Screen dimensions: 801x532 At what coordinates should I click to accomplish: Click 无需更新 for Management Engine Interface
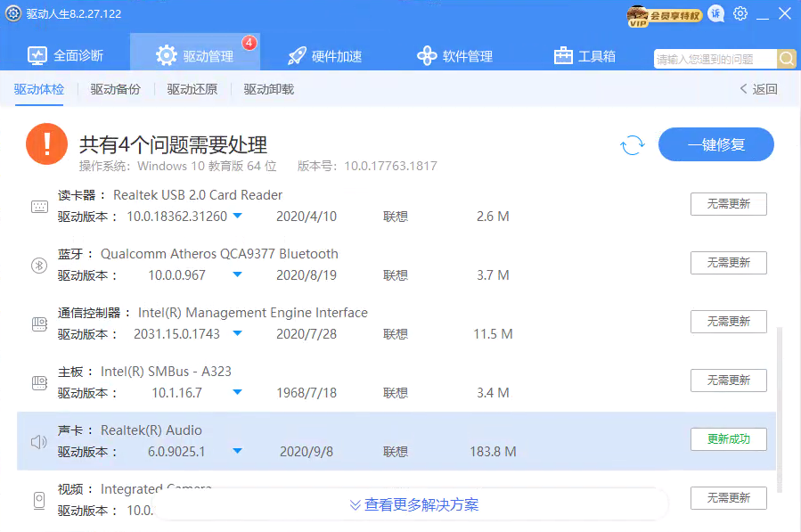tap(729, 322)
